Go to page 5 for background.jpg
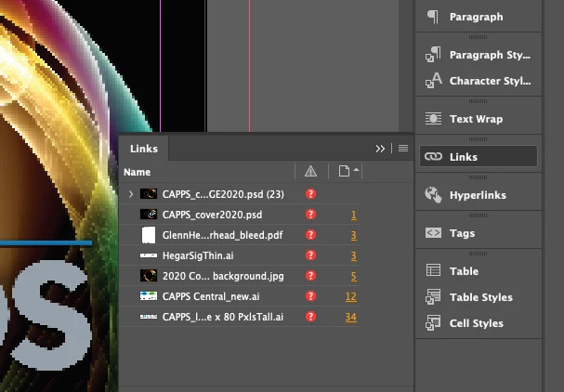 point(354,276)
